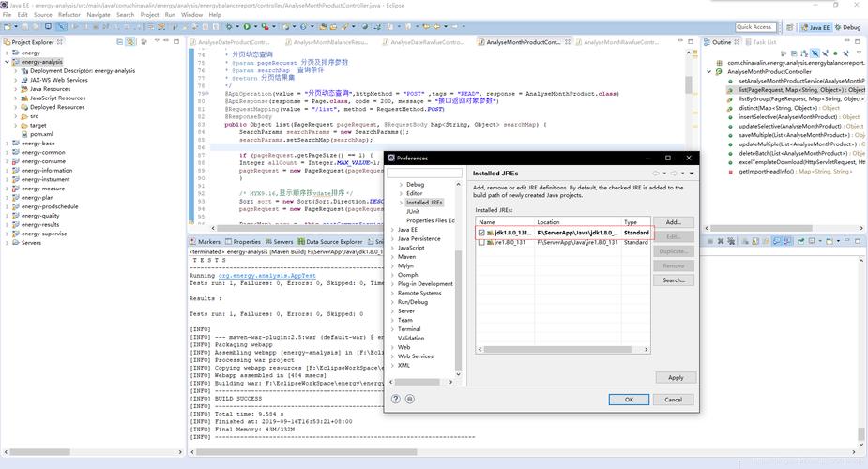Open the Navigate menu

99,15
